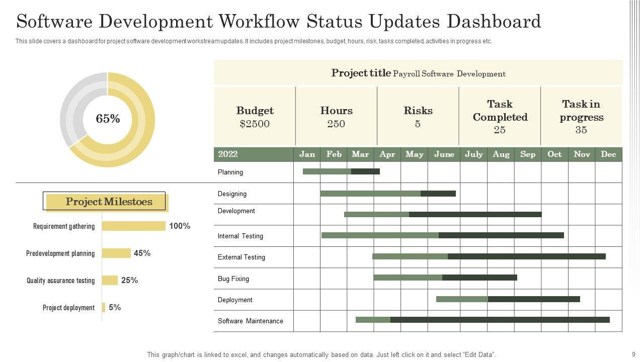Select the Dec column header

tap(608, 154)
